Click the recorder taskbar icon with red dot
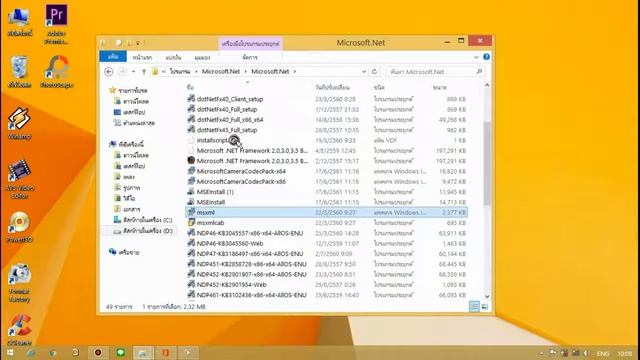640x360 pixels. [x=98, y=353]
